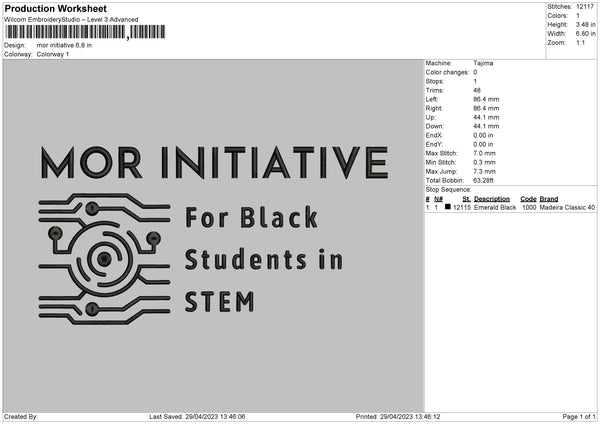Image resolution: width=600 pixels, height=424 pixels.
Task: Select stitch count '12115' in the stop row
Action: click(x=462, y=207)
